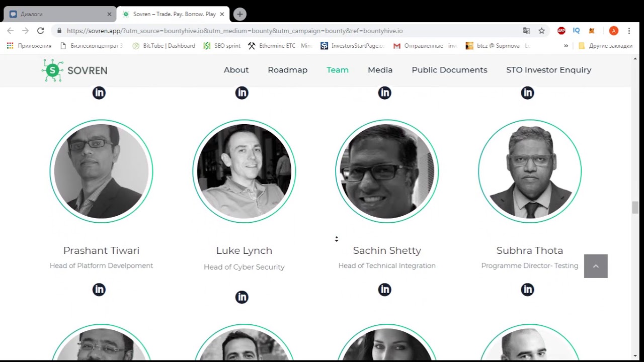
Task: Open the Бизнесконцентрат bookmark
Action: coord(91,46)
